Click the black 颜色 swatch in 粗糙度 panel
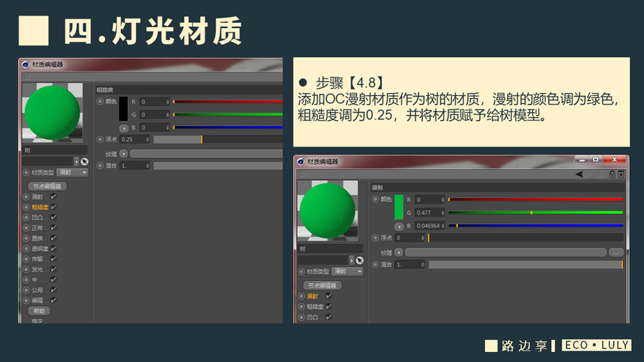 pyautogui.click(x=123, y=109)
